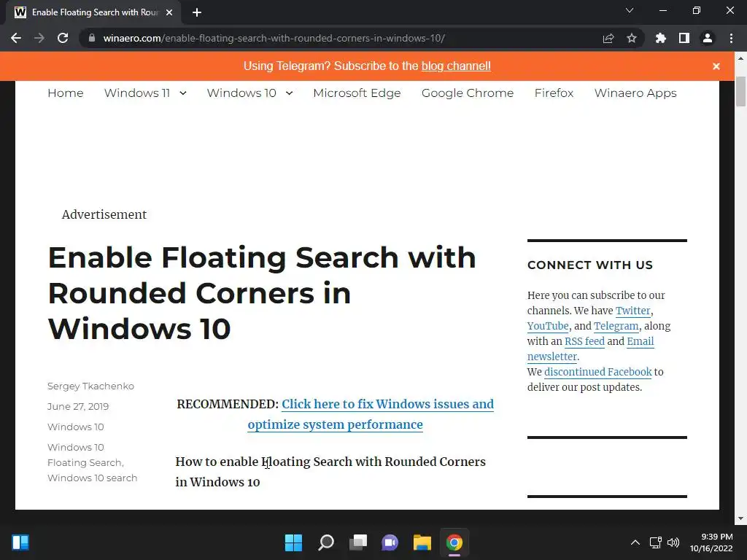Open the Google Chrome menu item

coord(468,93)
